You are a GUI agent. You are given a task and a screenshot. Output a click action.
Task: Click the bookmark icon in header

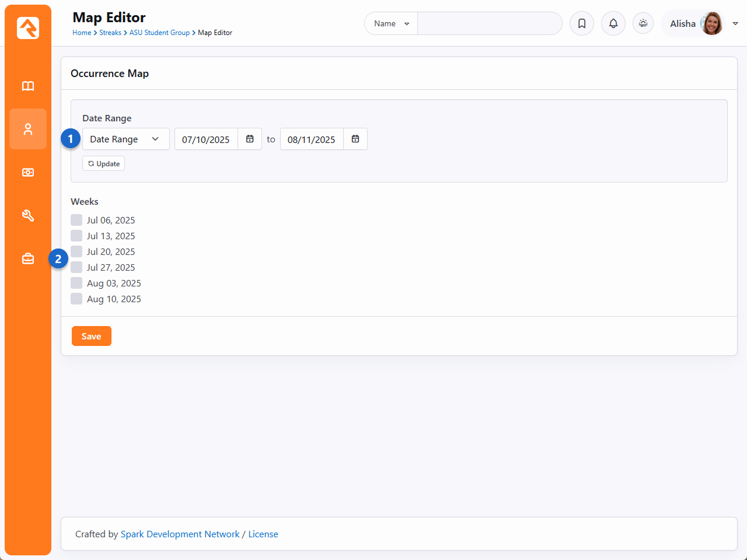(582, 23)
